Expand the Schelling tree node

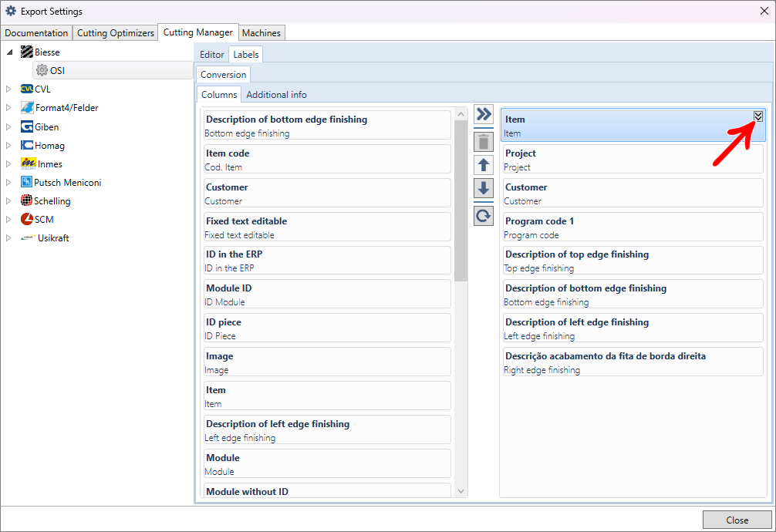pyautogui.click(x=8, y=200)
